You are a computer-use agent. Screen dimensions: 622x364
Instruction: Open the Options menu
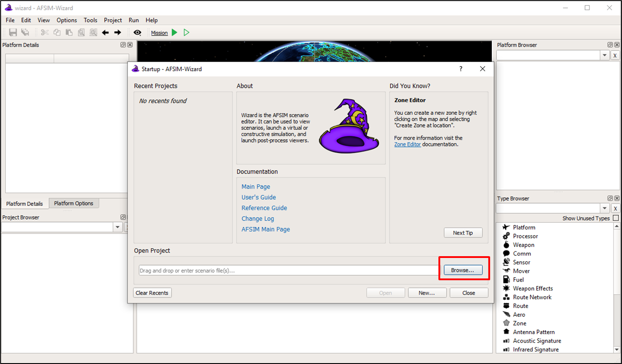(x=67, y=20)
